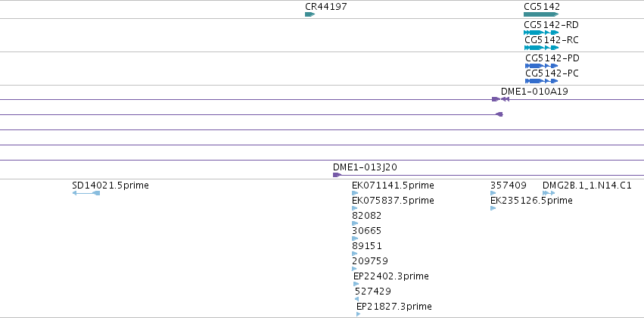This screenshot has width=644, height=318.
Task: Click the EK071141.5prime EST arrow
Action: click(x=355, y=193)
